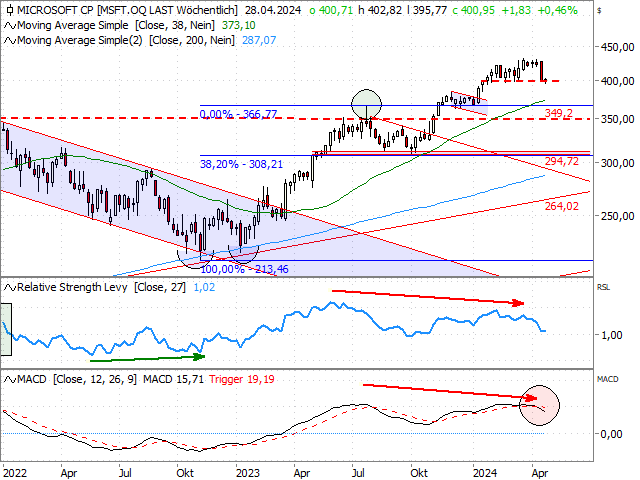Click the candlestick icon before MICROSOFT CP
The height and width of the screenshot is (480, 640).
9,10
